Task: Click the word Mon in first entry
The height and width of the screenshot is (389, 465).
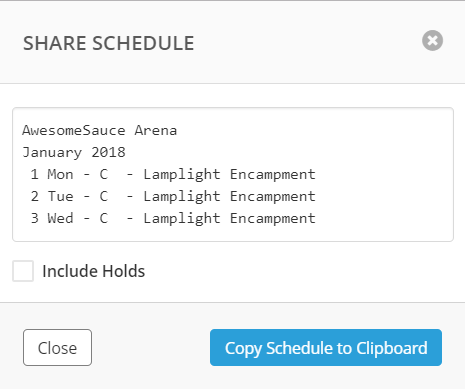Action: coord(60,174)
